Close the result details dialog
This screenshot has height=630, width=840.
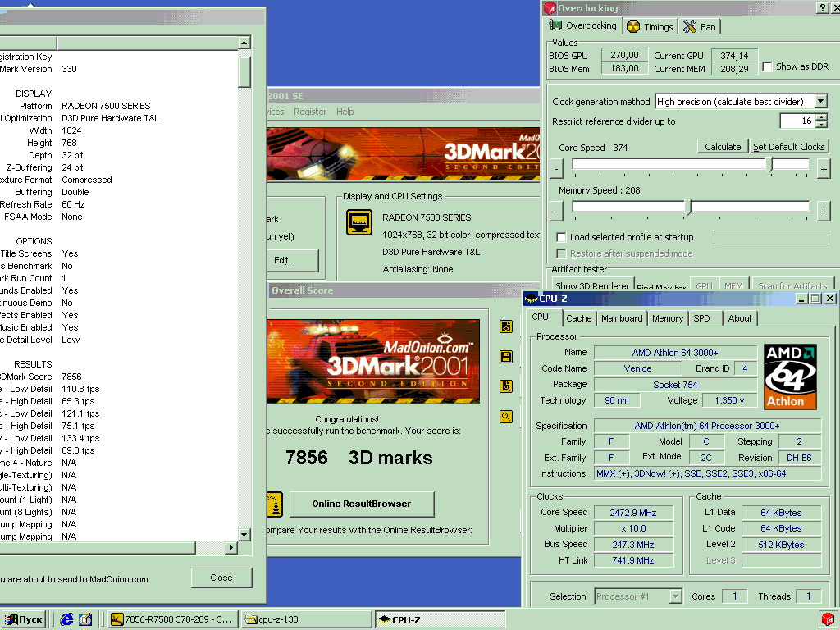pyautogui.click(x=221, y=577)
